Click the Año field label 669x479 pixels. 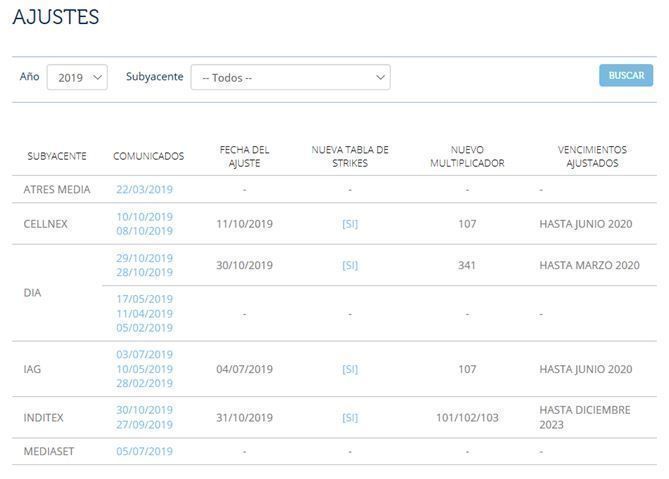click(x=29, y=76)
